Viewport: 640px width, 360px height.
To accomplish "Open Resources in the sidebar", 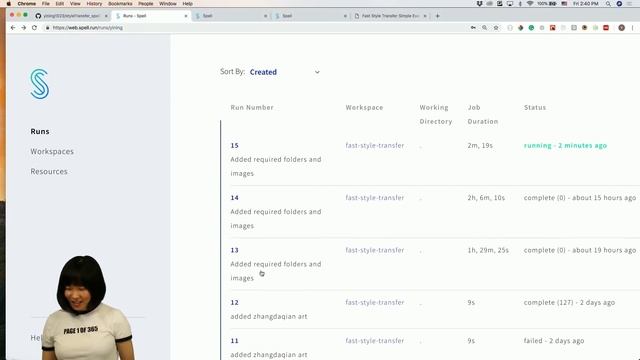I will (x=49, y=171).
